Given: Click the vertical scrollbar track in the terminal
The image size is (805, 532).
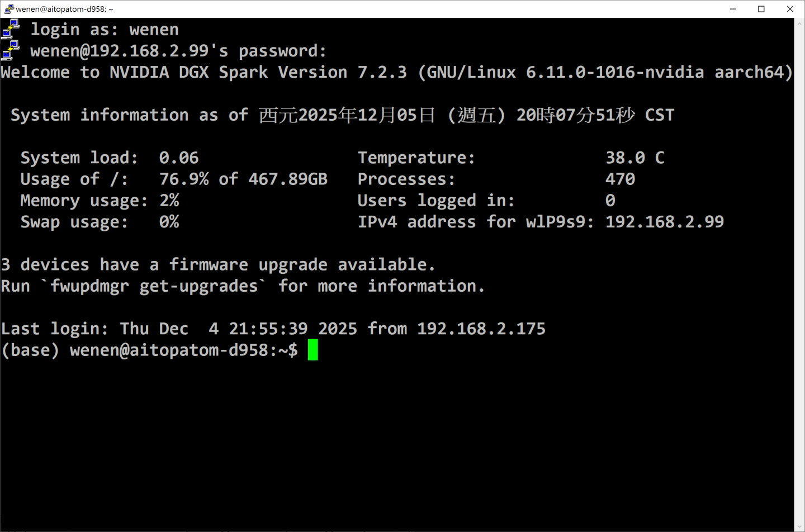Looking at the screenshot, I should pyautogui.click(x=799, y=279).
